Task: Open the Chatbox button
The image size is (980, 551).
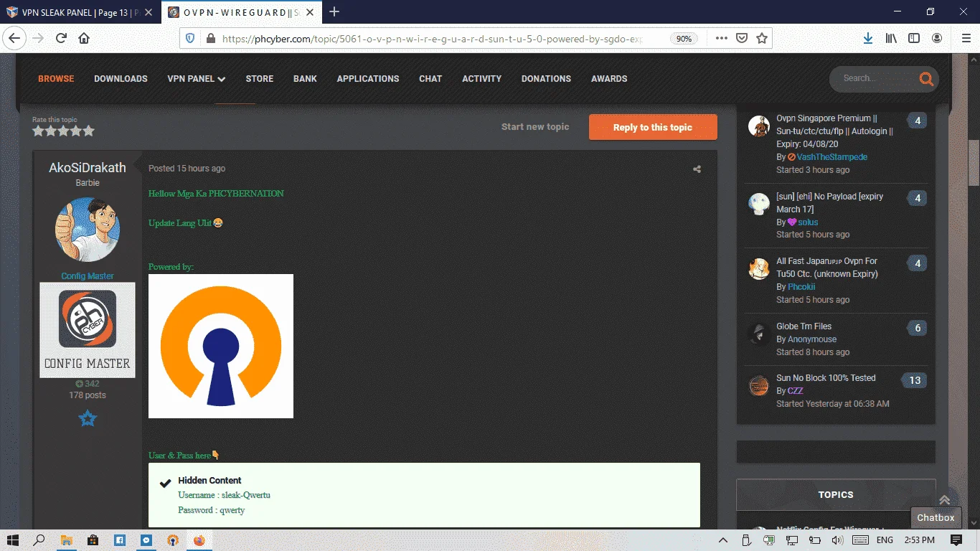Action: point(936,517)
